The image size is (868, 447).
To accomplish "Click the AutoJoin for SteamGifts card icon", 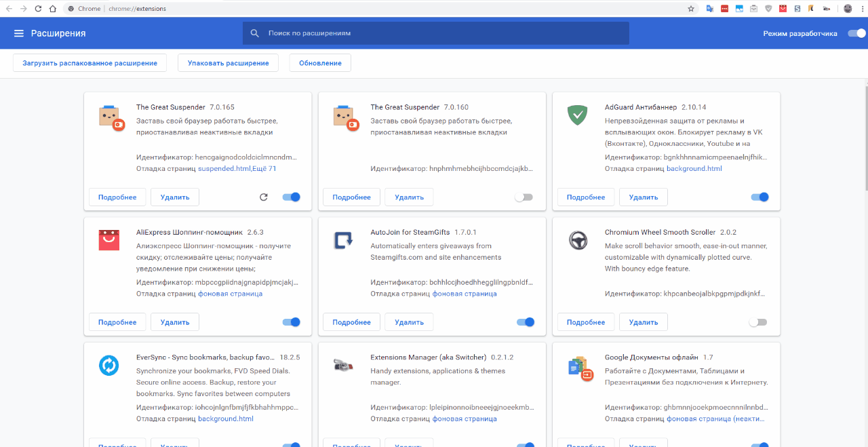I will (343, 240).
